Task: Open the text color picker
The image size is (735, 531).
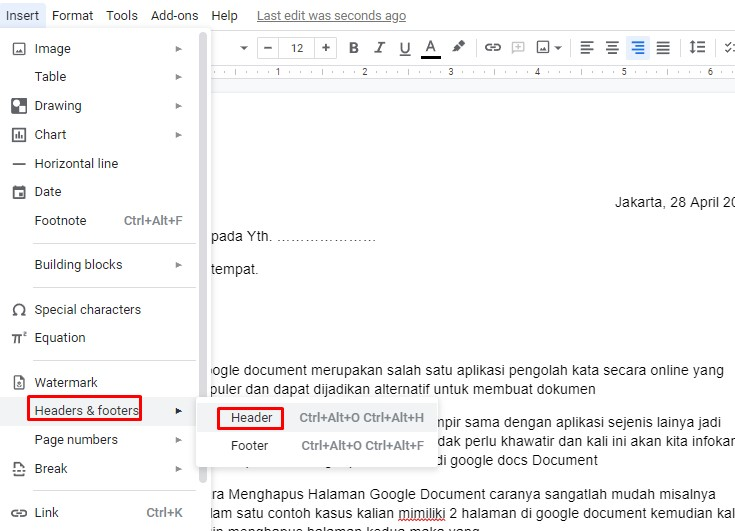Action: tap(430, 48)
